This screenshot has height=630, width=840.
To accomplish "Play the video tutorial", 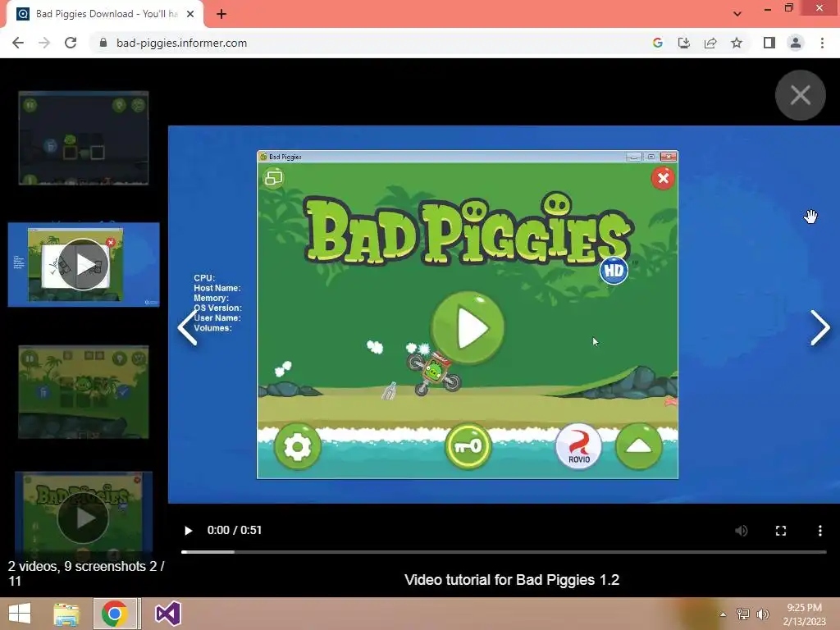I will [x=188, y=531].
